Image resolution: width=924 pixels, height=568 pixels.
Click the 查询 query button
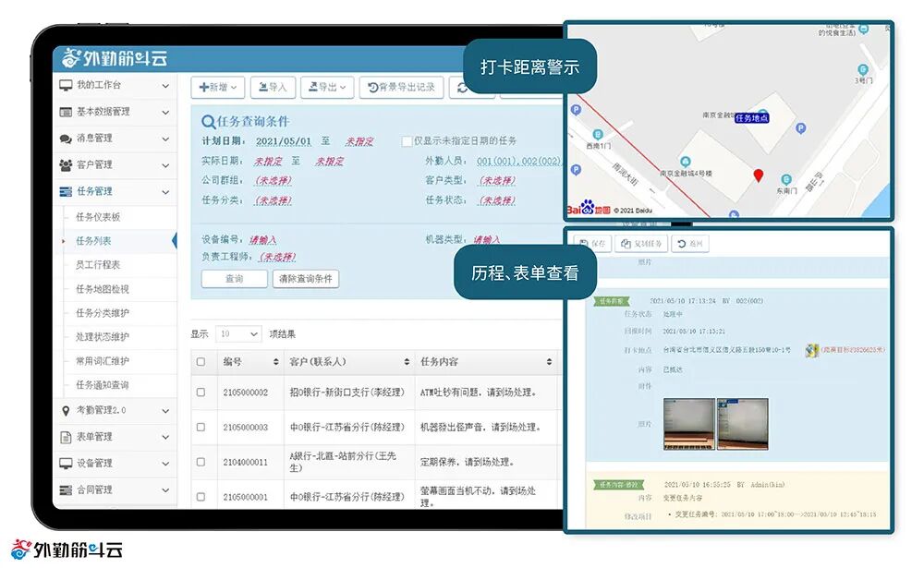[x=234, y=279]
